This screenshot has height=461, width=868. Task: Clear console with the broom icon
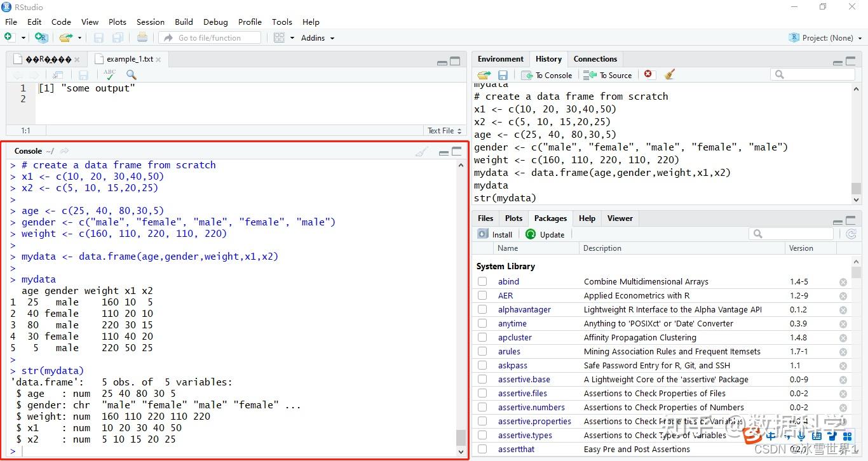point(421,151)
